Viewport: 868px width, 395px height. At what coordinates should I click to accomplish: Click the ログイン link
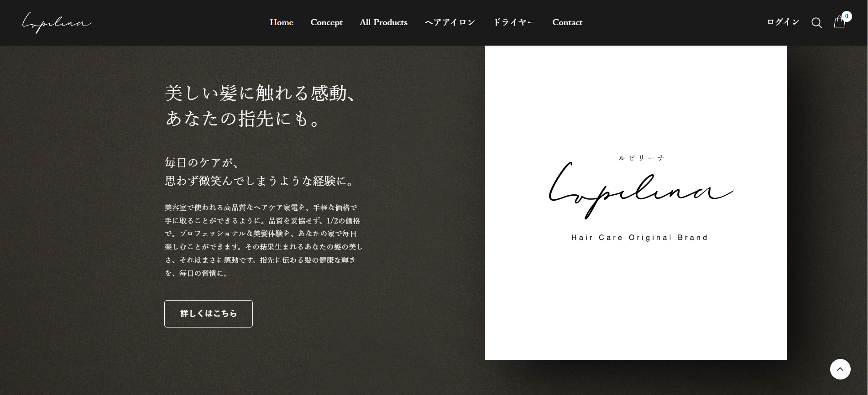coord(783,22)
